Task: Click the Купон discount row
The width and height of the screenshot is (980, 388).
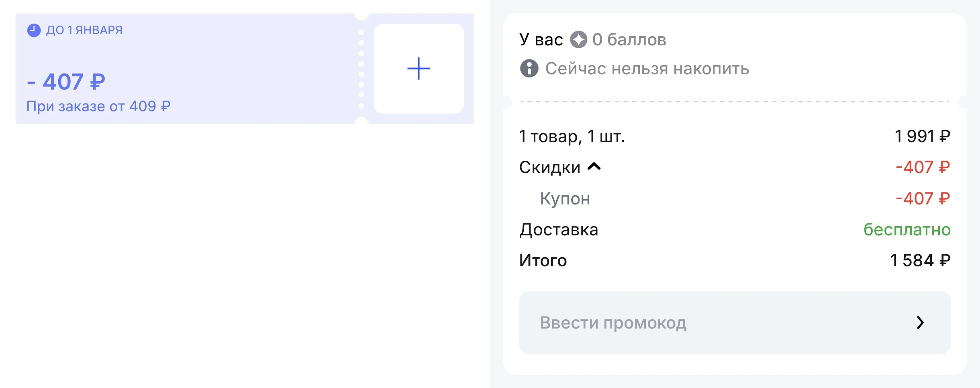Action: coord(566,198)
